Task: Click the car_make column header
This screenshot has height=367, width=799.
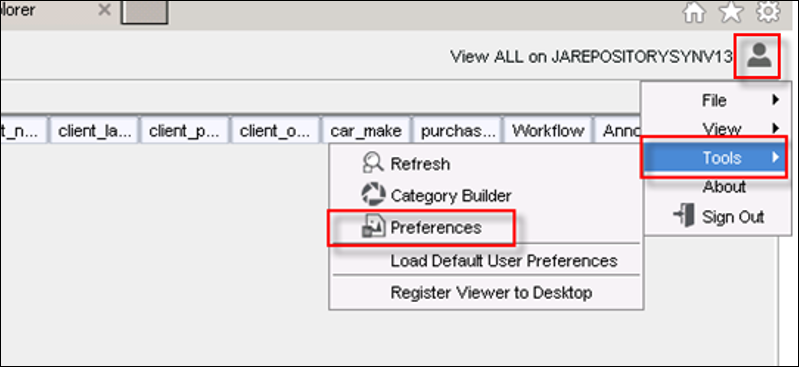Action: [366, 131]
